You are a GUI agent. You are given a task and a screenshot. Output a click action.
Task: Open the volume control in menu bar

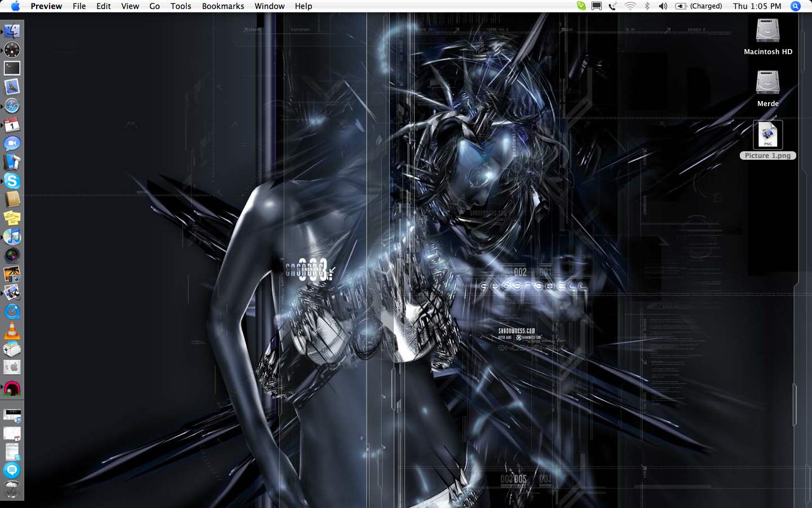(x=663, y=6)
